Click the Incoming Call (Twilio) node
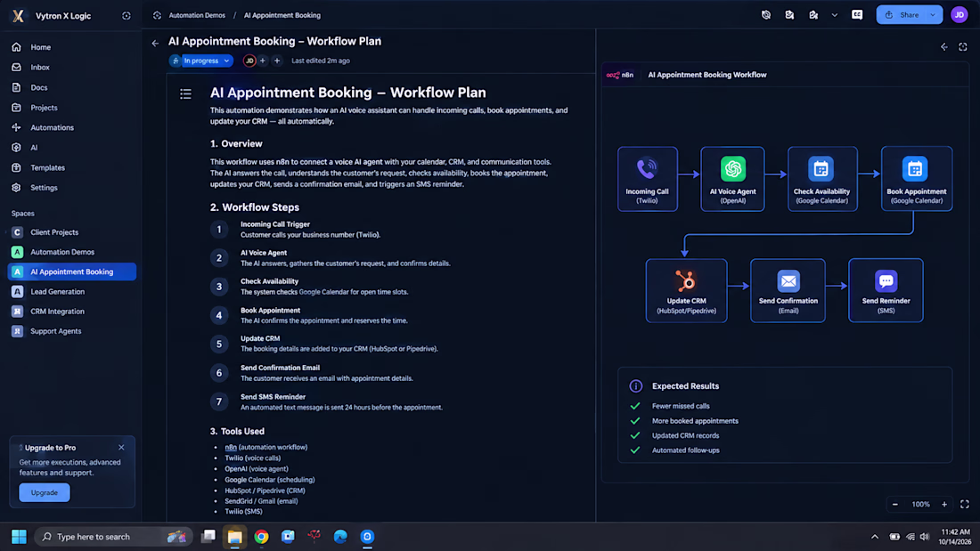 648,179
